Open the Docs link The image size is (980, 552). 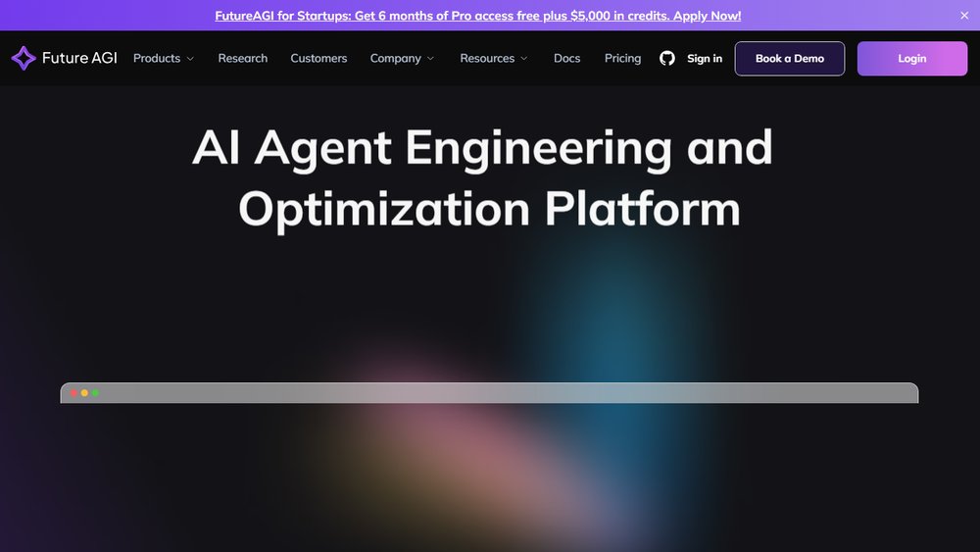(566, 58)
